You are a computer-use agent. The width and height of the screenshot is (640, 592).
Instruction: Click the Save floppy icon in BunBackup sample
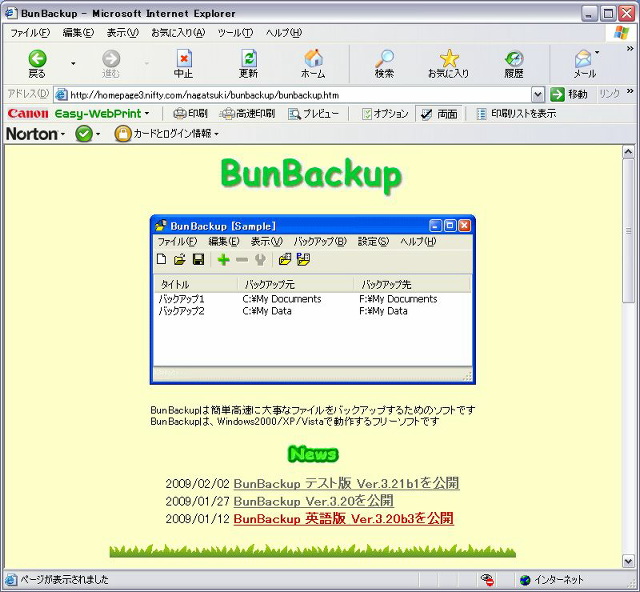(198, 259)
